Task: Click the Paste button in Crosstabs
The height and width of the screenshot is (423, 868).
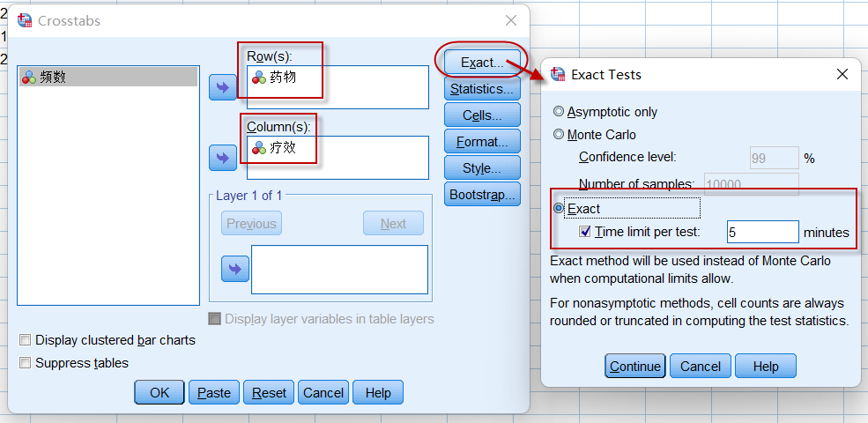Action: point(214,393)
